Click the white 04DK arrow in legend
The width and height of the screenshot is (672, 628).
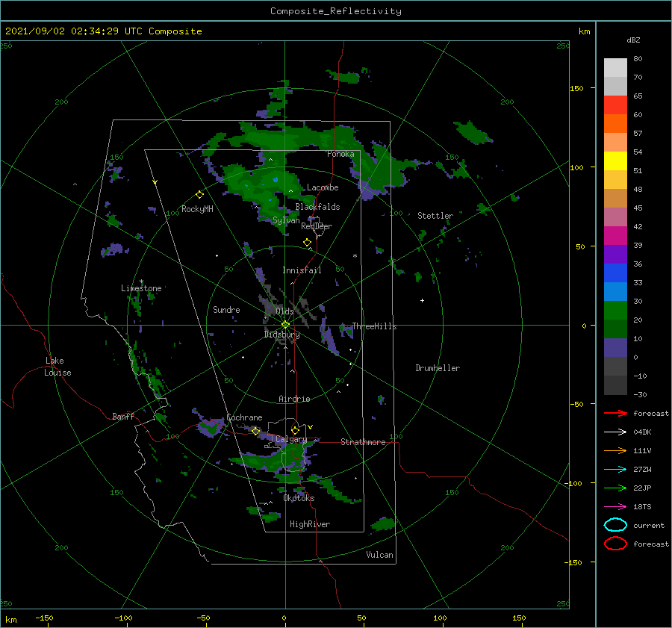coord(615,432)
